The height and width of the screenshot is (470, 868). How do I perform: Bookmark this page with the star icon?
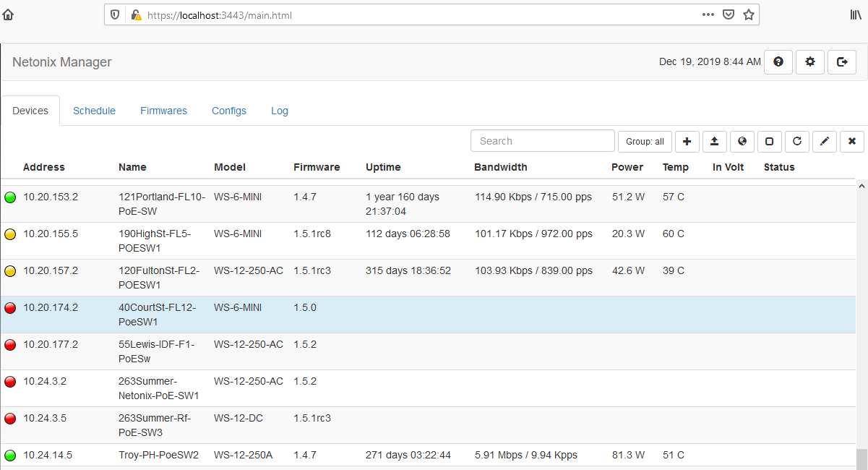(x=749, y=14)
